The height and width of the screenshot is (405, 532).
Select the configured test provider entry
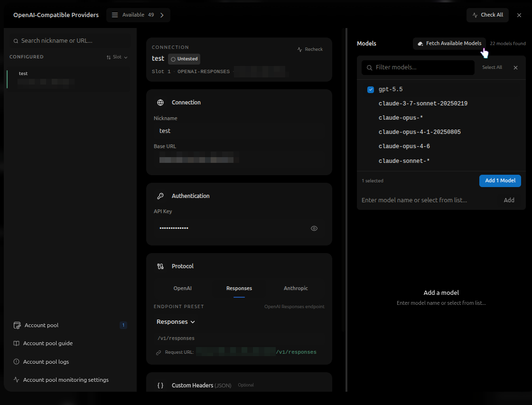pyautogui.click(x=69, y=78)
